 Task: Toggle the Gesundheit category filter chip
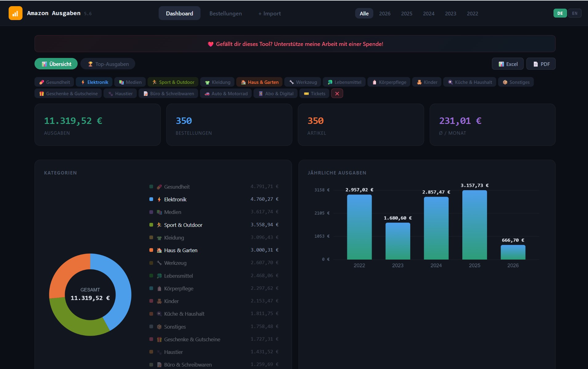54,82
